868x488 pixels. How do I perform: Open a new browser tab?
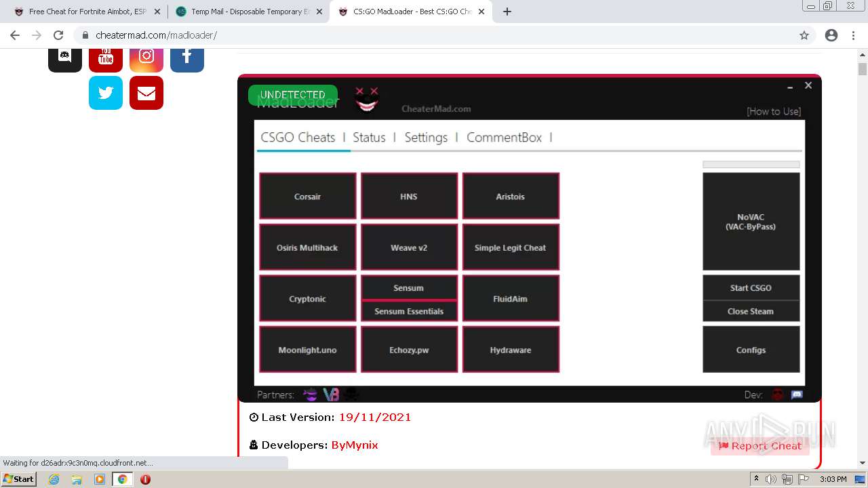click(507, 12)
